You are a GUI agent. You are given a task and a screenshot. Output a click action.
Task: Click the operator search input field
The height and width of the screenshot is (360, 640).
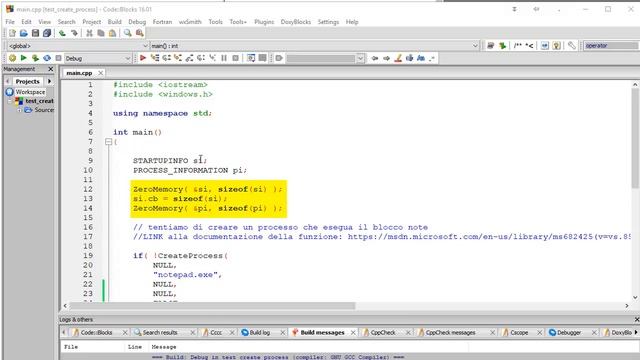611,46
